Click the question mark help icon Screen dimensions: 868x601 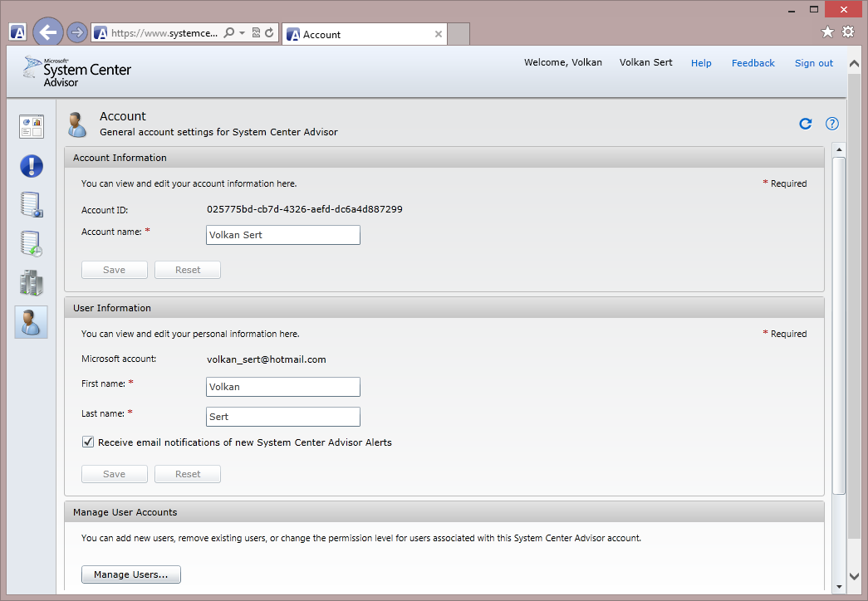coord(832,124)
